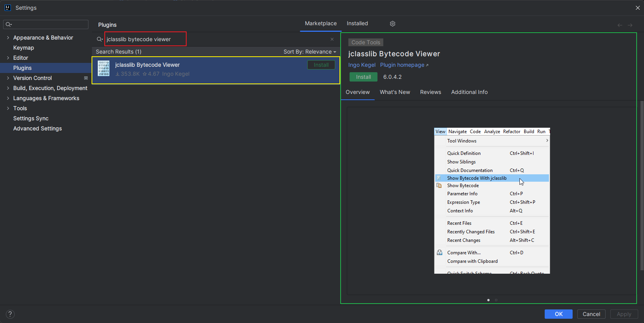Click the jclasslib Bytecode Viewer details title

point(394,54)
